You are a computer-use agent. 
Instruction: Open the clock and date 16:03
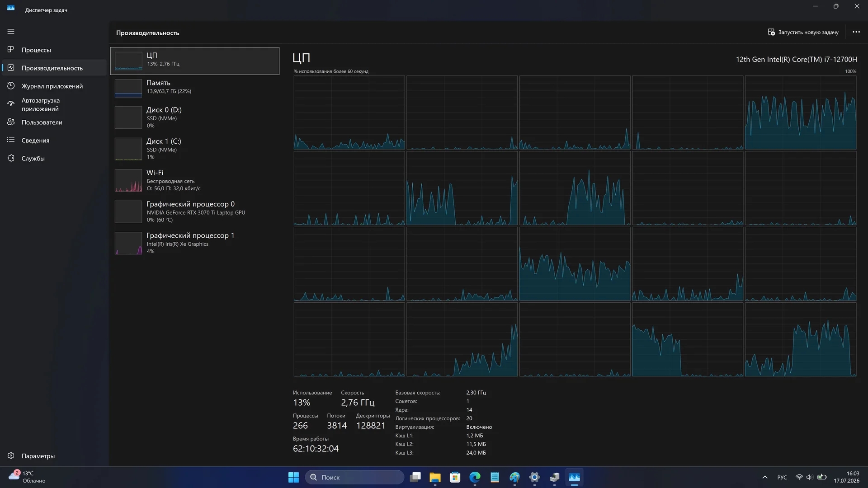(x=847, y=477)
